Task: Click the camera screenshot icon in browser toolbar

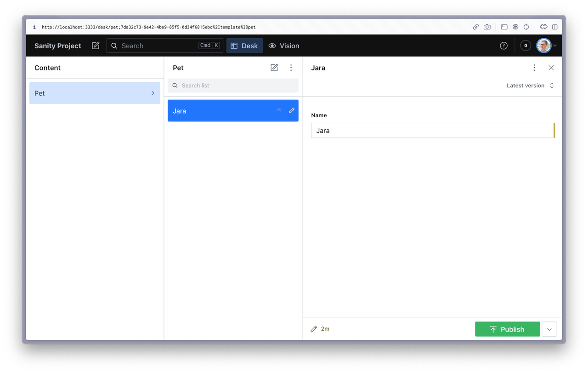Action: [487, 27]
